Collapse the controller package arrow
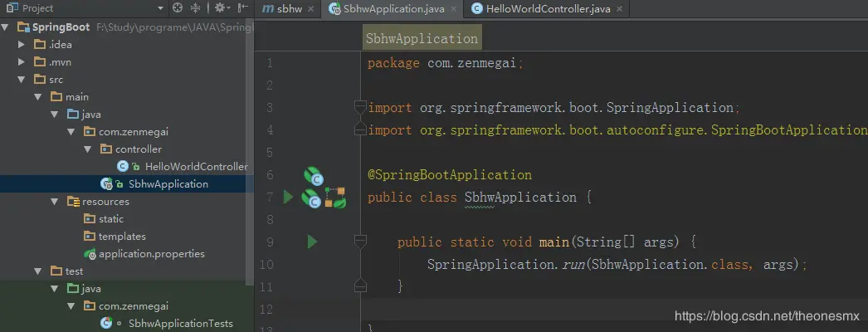The height and width of the screenshot is (332, 868). tap(88, 149)
